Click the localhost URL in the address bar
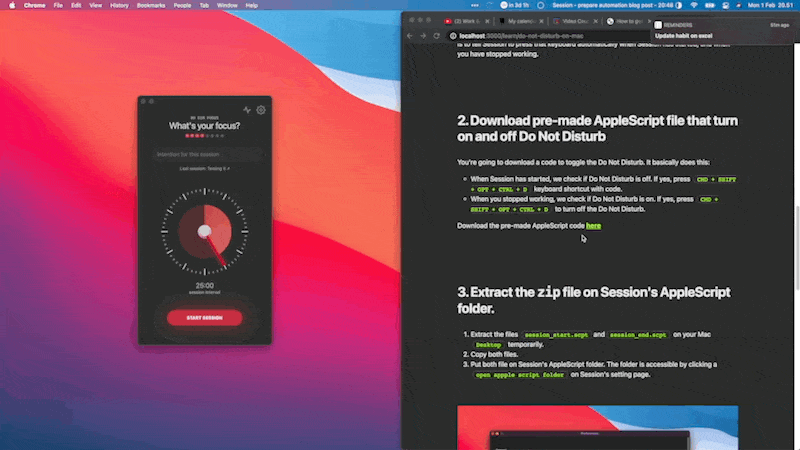 pyautogui.click(x=521, y=36)
